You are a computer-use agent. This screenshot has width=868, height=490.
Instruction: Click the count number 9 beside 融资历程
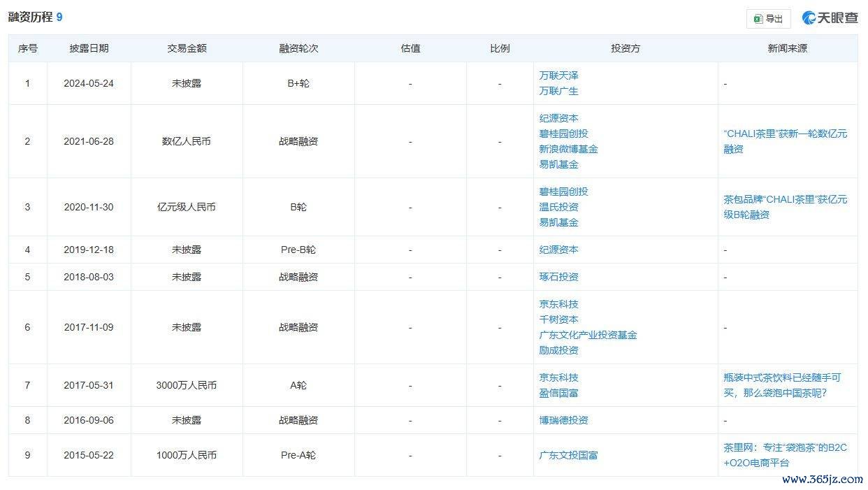59,17
